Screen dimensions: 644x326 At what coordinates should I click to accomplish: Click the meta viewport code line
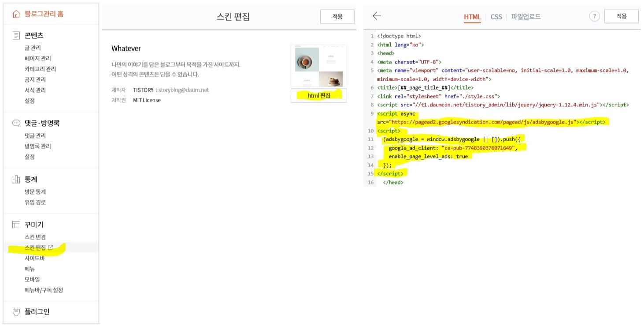[503, 75]
